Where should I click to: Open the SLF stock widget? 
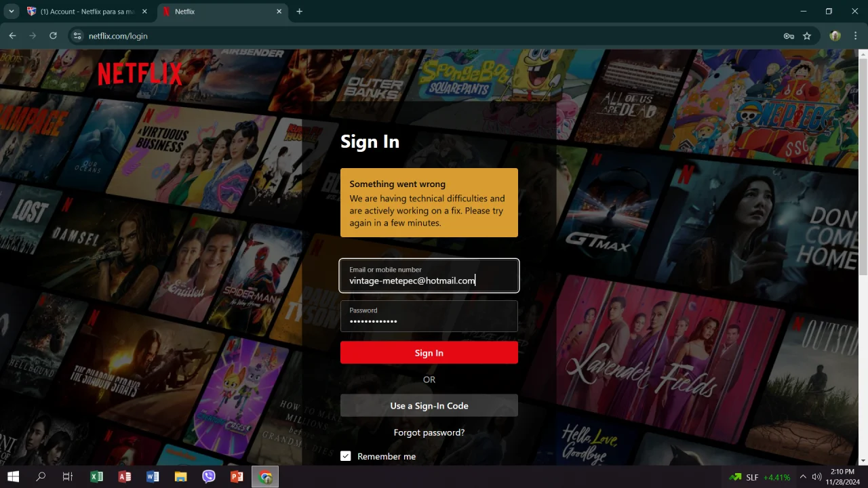coord(759,477)
